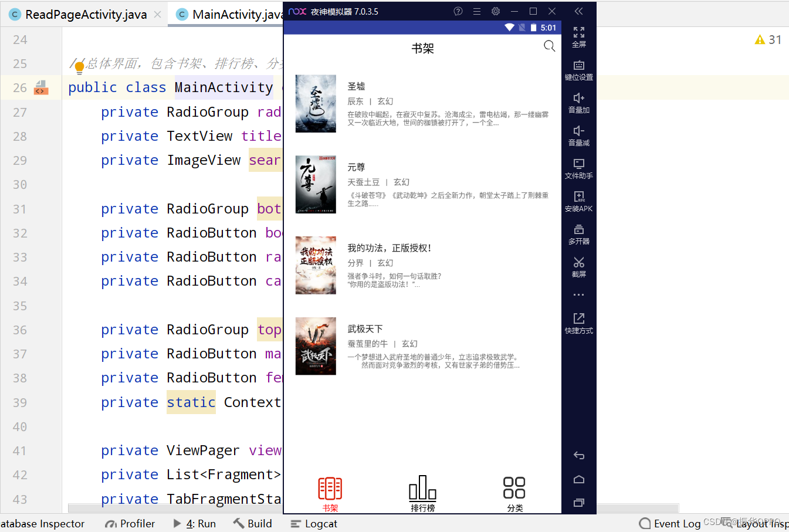Image resolution: width=789 pixels, height=532 pixels.
Task: Click the gutter icon on line 26
Action: [x=40, y=87]
